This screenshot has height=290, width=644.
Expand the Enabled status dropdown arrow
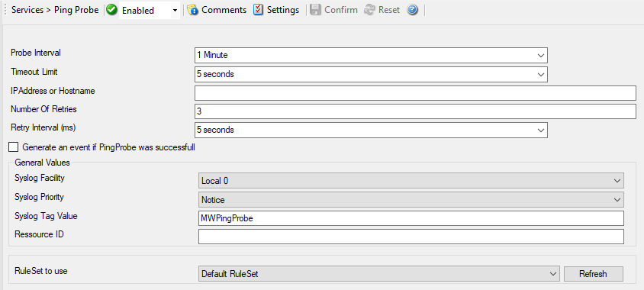click(x=175, y=11)
